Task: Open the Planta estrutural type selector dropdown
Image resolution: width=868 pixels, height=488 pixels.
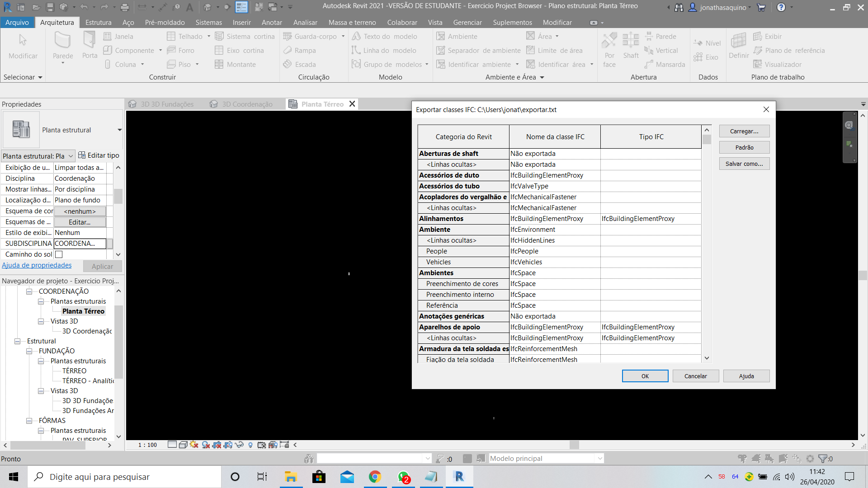Action: point(119,130)
